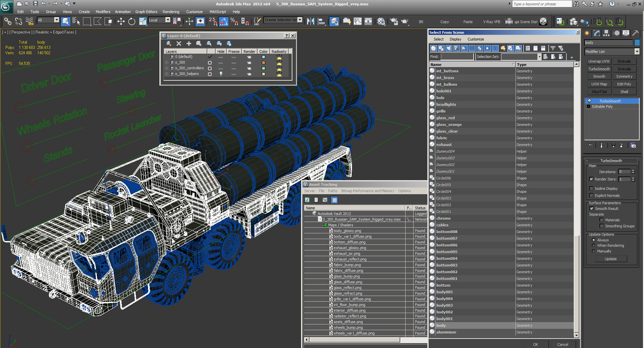The width and height of the screenshot is (644, 348).
Task: Open the MAXScript menu
Action: (218, 12)
